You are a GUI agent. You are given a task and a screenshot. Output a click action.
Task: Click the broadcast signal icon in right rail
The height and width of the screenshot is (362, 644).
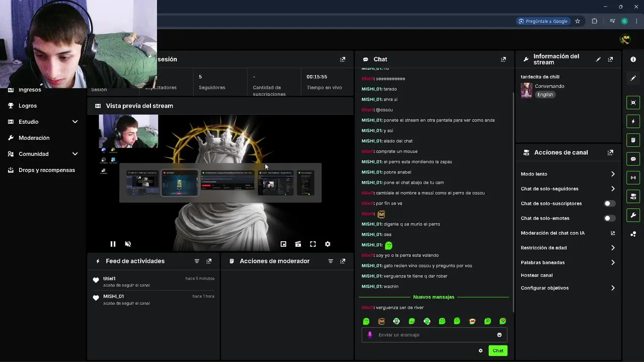coord(633,177)
